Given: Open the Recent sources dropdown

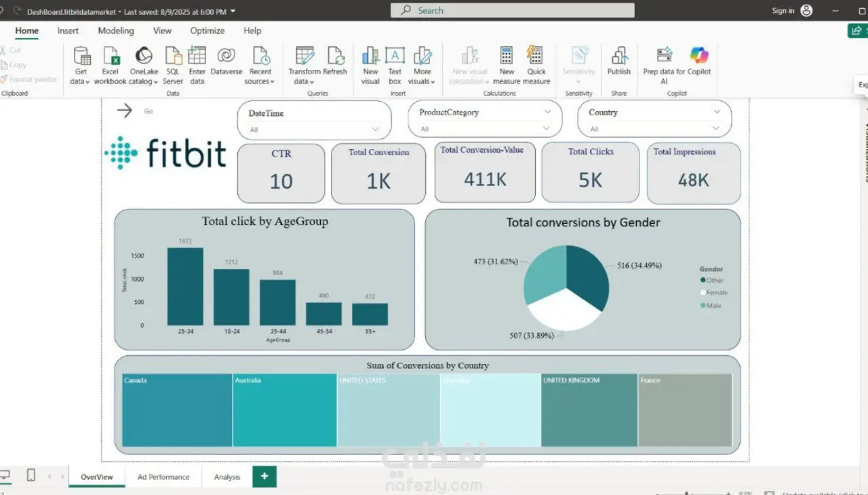Looking at the screenshot, I should pos(260,81).
